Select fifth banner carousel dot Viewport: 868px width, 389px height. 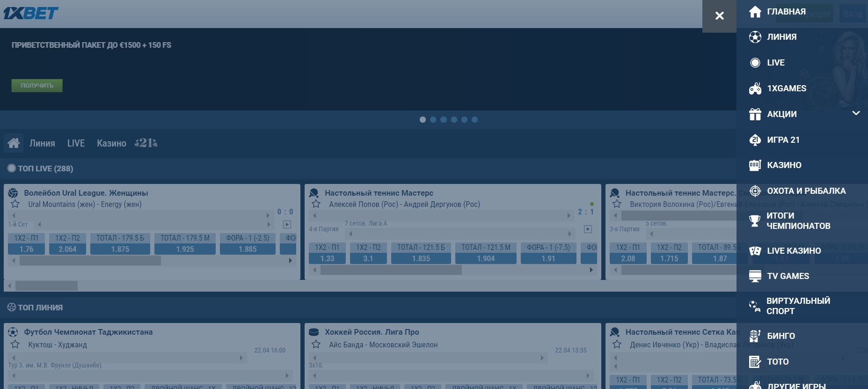pos(464,120)
